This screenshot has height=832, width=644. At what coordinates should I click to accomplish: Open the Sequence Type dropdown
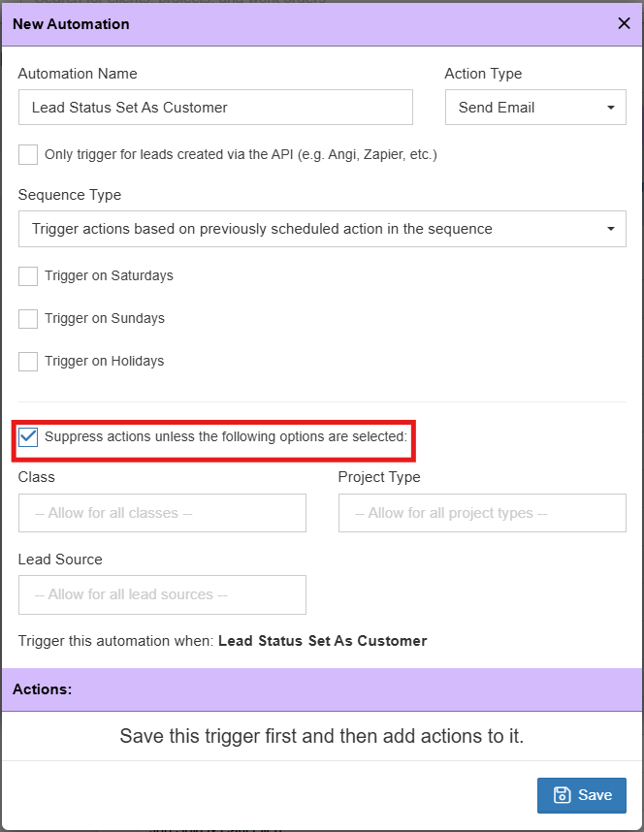(322, 229)
